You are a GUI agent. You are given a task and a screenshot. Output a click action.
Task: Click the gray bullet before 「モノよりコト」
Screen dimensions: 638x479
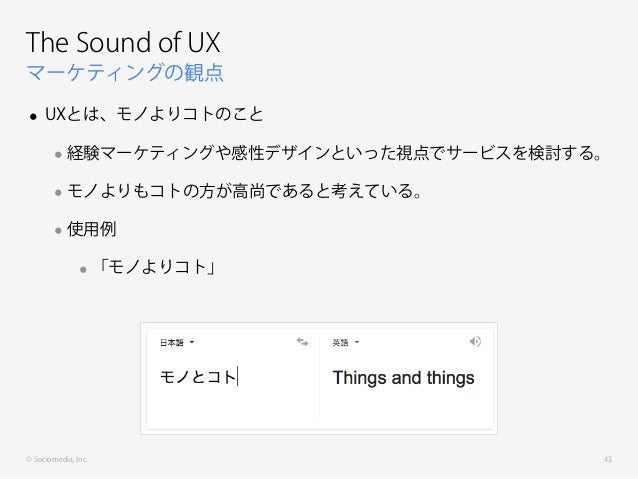pos(83,269)
